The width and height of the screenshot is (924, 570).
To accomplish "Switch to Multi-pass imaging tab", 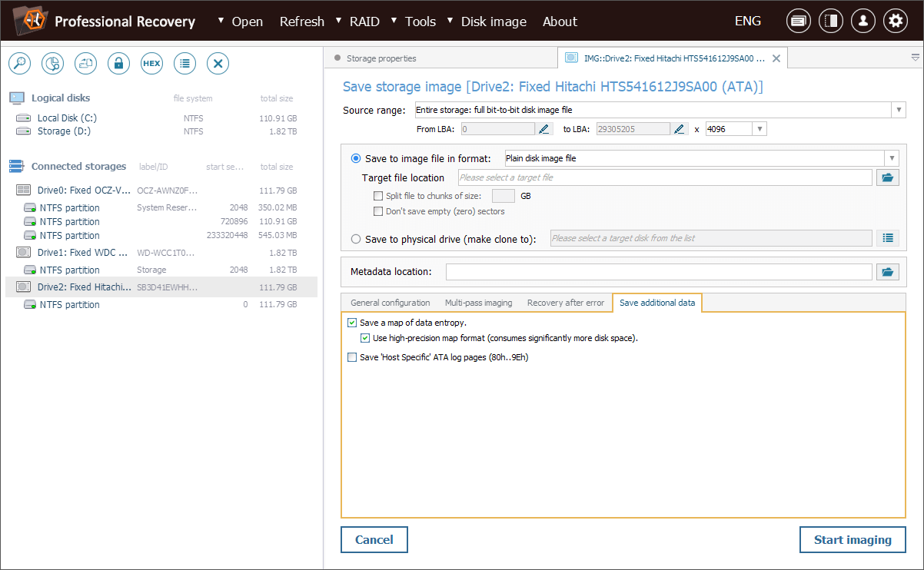I will coord(478,303).
